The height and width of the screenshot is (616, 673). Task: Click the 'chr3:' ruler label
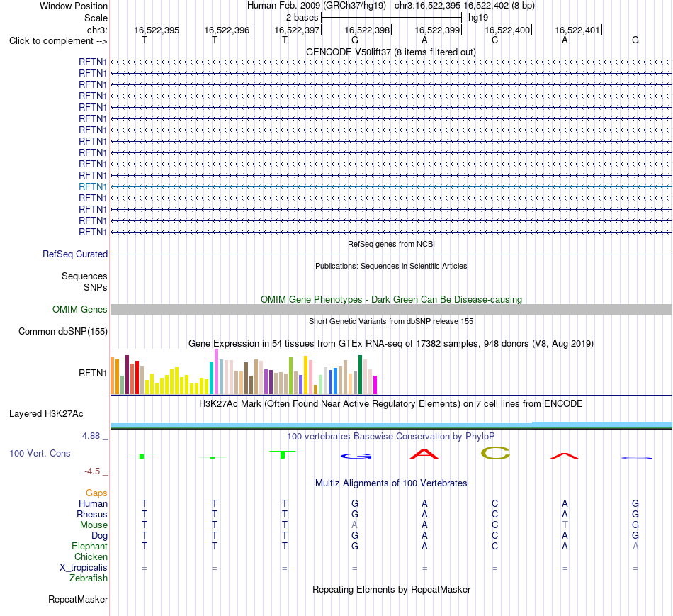[97, 30]
